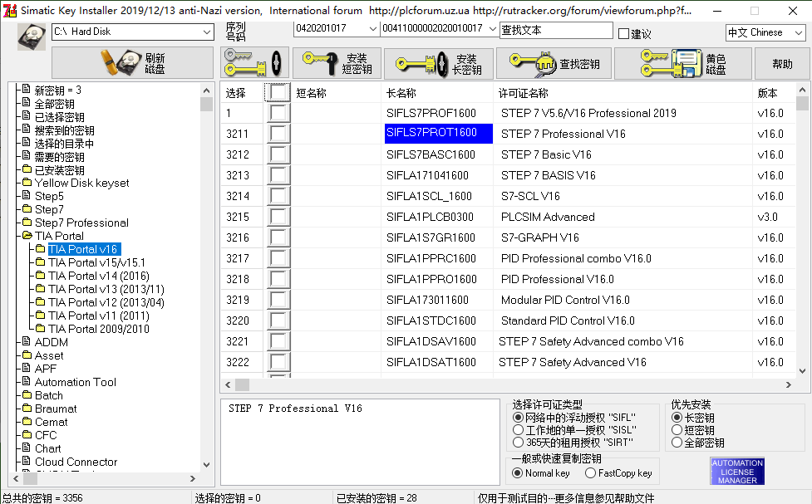This screenshot has height=504, width=812.
Task: Open 已安装密钥 folder in tree
Action: (59, 170)
